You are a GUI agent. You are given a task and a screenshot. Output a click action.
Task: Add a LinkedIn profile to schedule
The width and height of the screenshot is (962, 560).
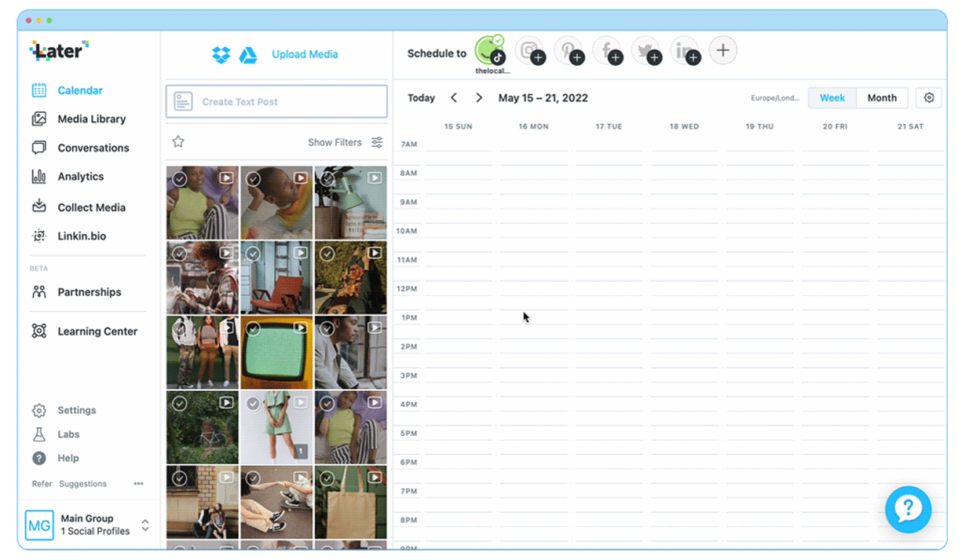coord(686,51)
